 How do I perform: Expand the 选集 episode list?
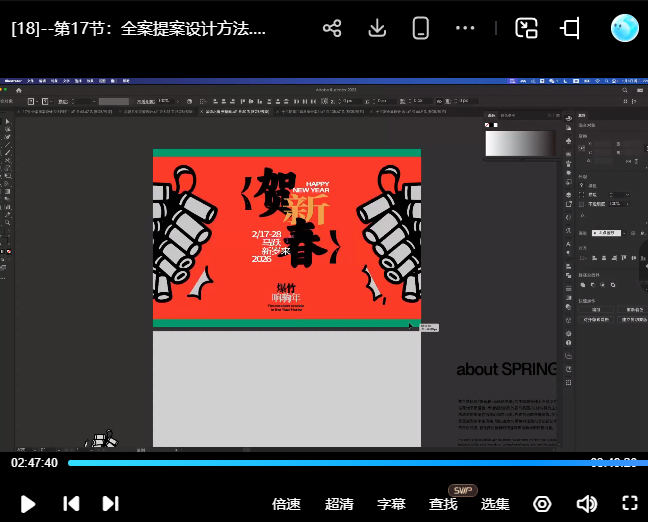[x=495, y=504]
